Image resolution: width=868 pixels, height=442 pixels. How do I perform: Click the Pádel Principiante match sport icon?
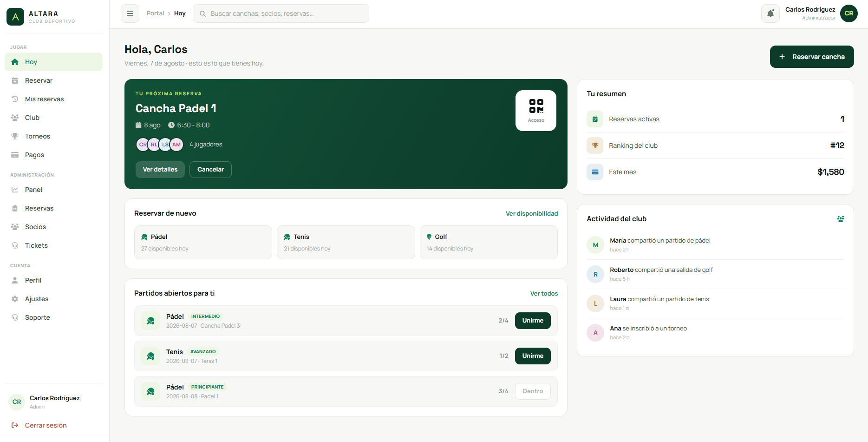click(150, 391)
